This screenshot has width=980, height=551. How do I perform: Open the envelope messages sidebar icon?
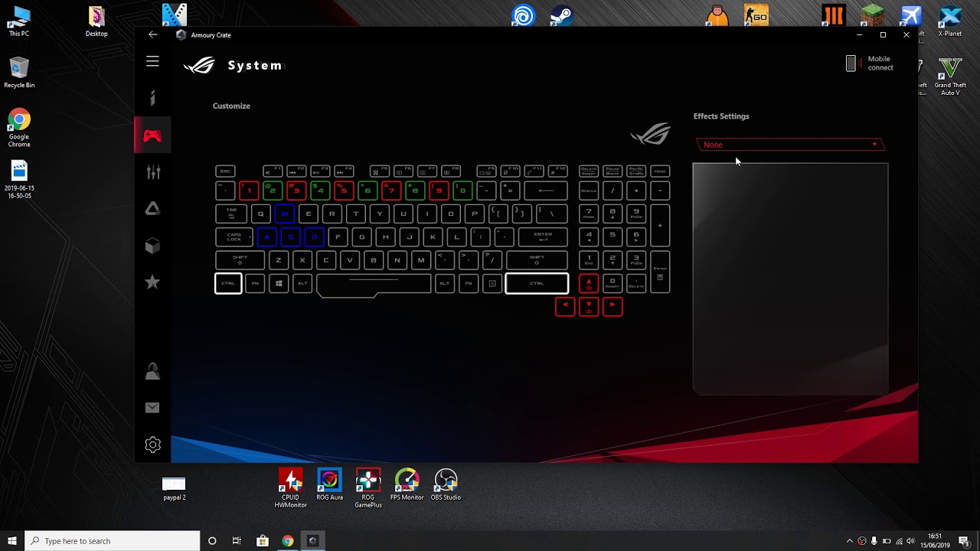point(152,408)
